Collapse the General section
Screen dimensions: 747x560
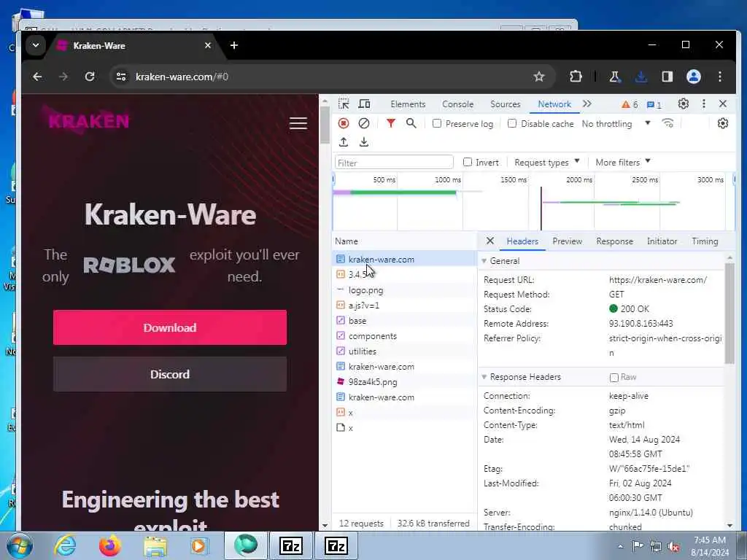pyautogui.click(x=484, y=261)
